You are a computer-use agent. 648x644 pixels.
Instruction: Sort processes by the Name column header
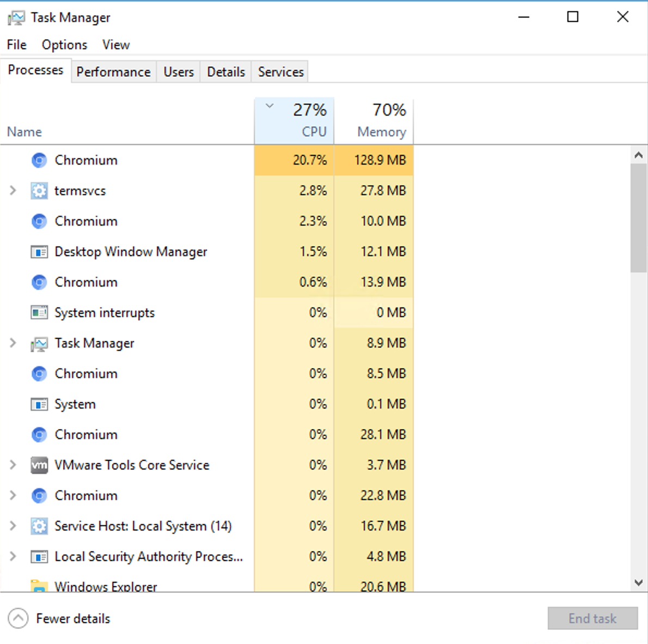25,132
